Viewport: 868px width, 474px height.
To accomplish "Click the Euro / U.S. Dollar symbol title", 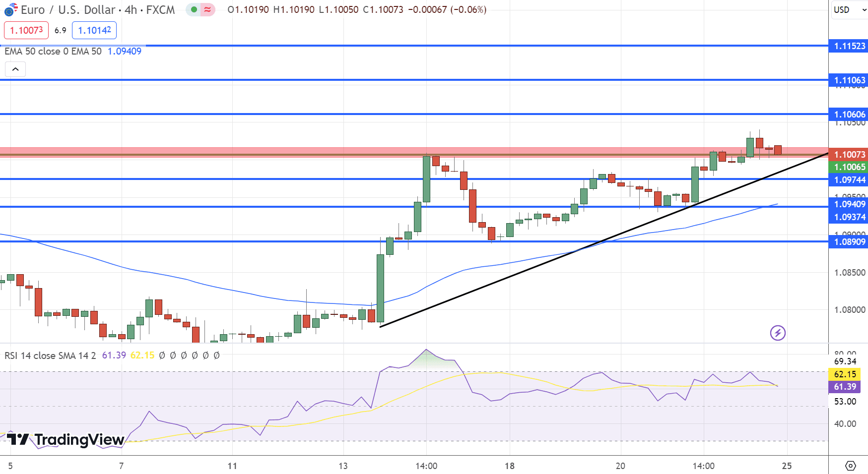I will pyautogui.click(x=68, y=9).
